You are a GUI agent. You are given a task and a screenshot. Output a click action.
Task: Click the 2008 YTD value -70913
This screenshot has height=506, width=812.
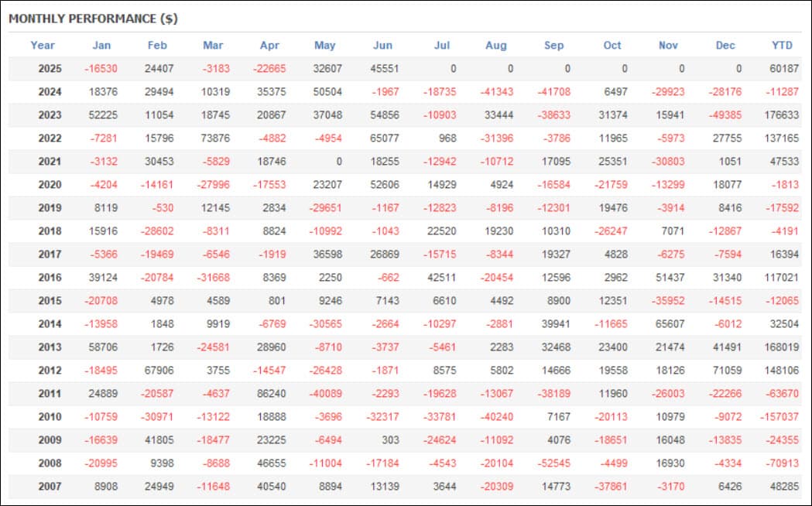coord(782,463)
